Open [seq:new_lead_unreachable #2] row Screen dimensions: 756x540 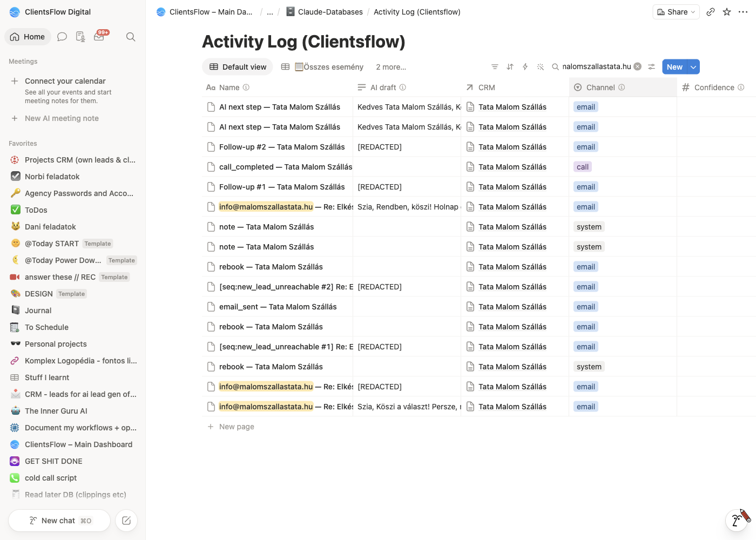point(286,287)
